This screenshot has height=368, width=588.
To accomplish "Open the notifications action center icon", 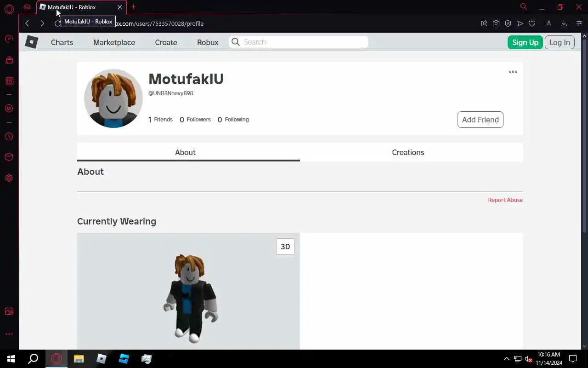I will (x=573, y=359).
